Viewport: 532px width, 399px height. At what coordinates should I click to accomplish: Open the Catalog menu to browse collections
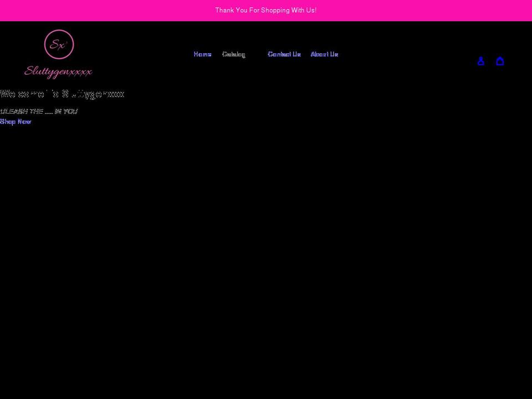point(234,54)
